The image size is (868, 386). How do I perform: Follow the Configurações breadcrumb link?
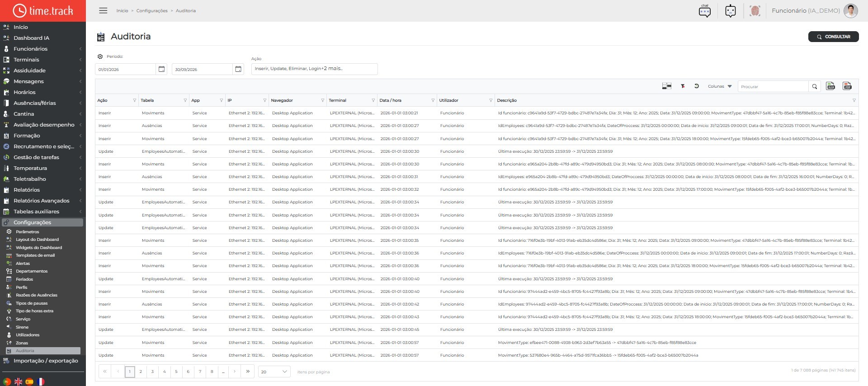coord(152,11)
